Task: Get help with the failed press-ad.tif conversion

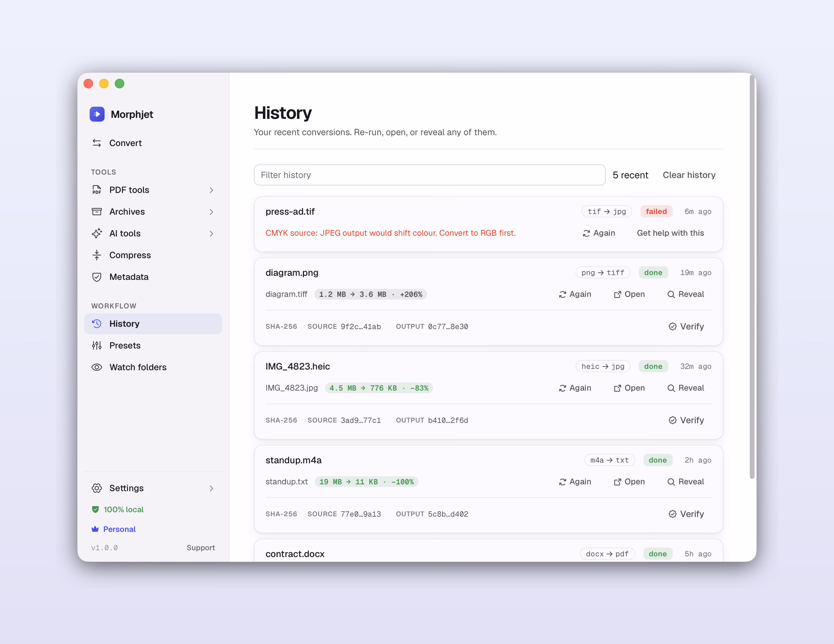Action: point(670,233)
